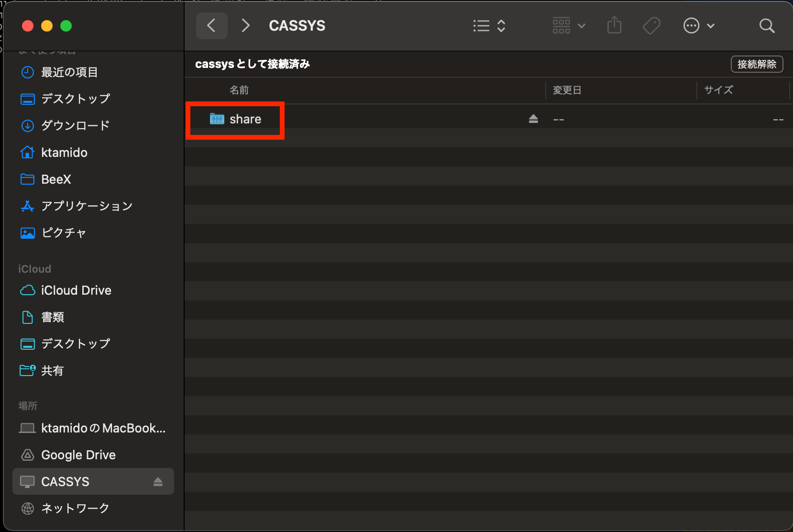The height and width of the screenshot is (532, 793).
Task: Click the 最近の項目 clock icon
Action: (28, 72)
